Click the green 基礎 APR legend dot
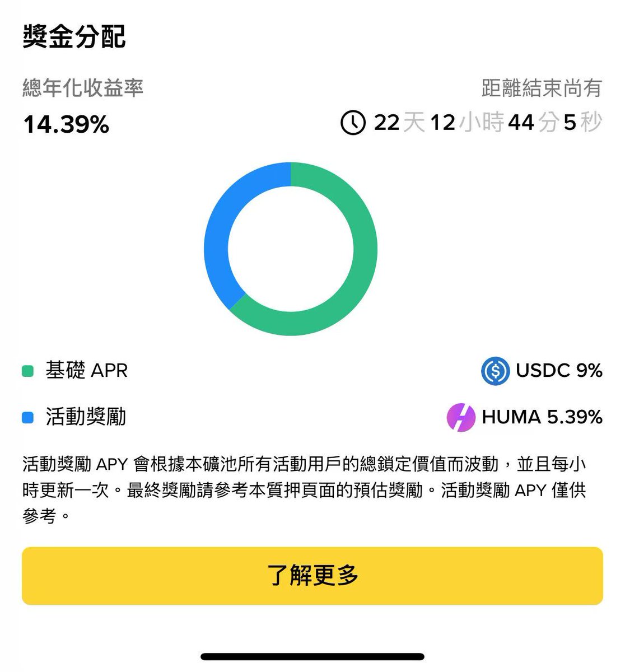Viewport: 625px width, 672px height. click(27, 371)
